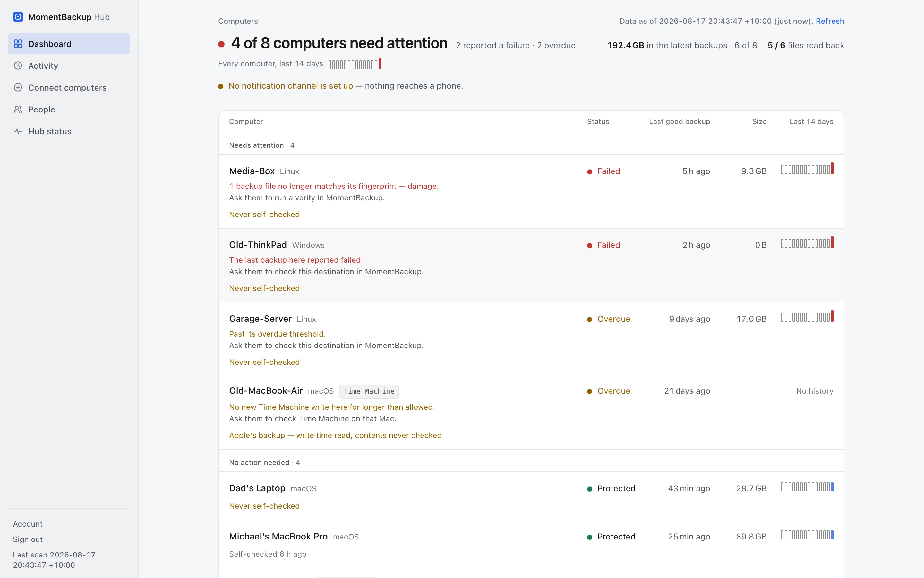The image size is (924, 578).
Task: Click the Time Machine tag on Old-MacBook-Air
Action: tap(369, 391)
